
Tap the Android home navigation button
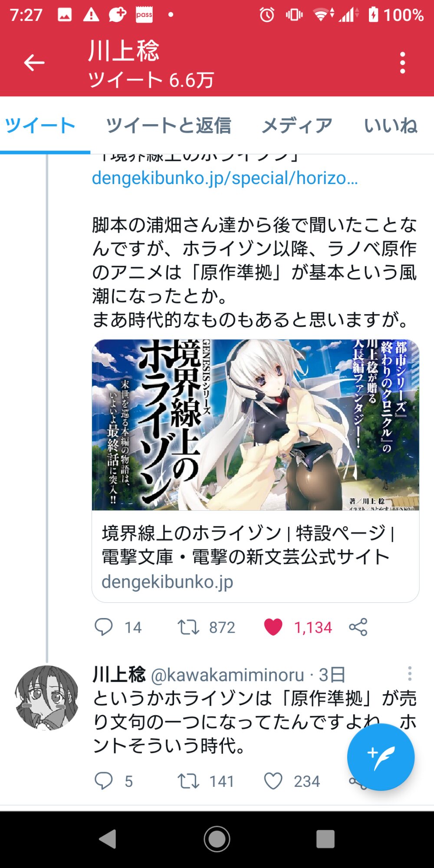click(217, 839)
